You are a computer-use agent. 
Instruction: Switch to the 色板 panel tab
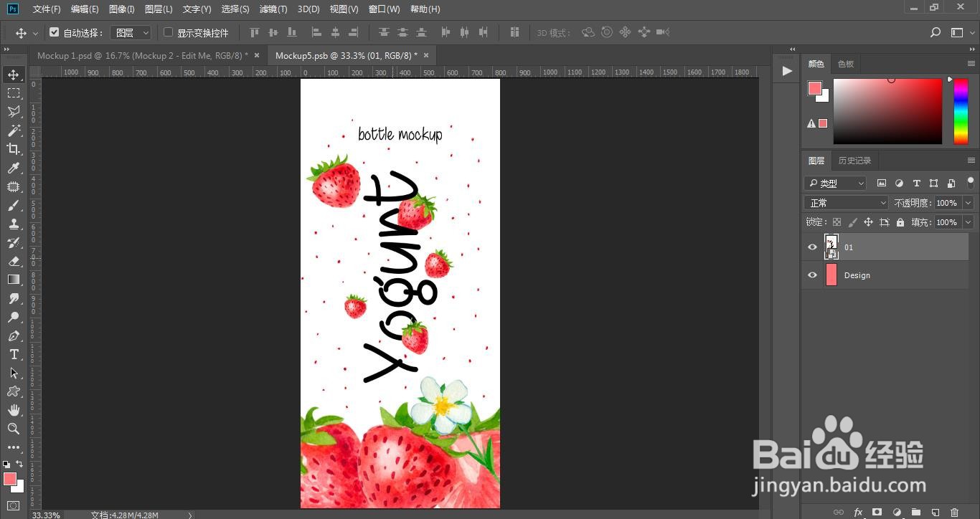846,64
